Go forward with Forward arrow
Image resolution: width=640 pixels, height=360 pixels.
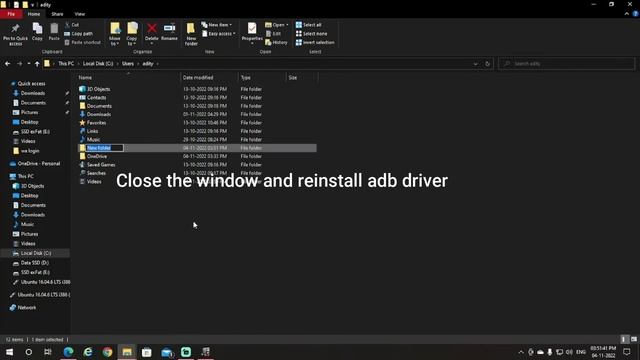pos(19,64)
